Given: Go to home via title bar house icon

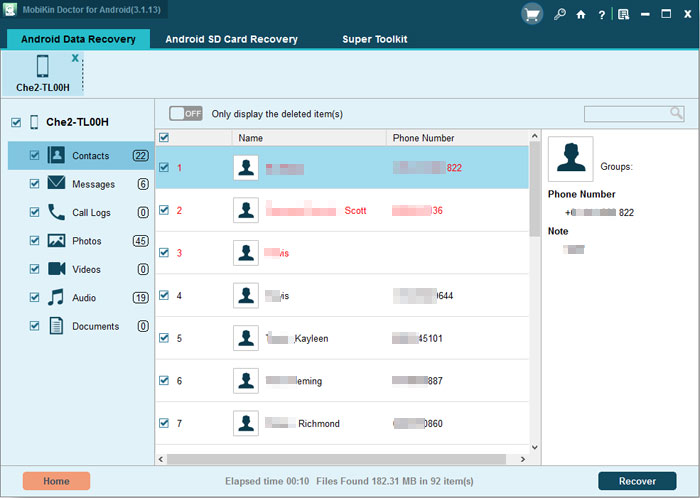Looking at the screenshot, I should [581, 15].
